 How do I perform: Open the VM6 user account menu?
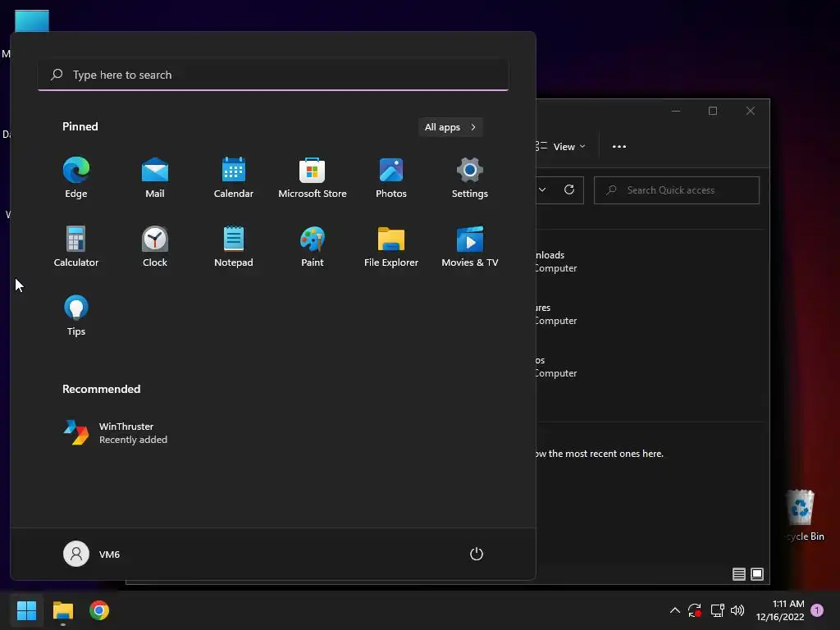coord(92,554)
